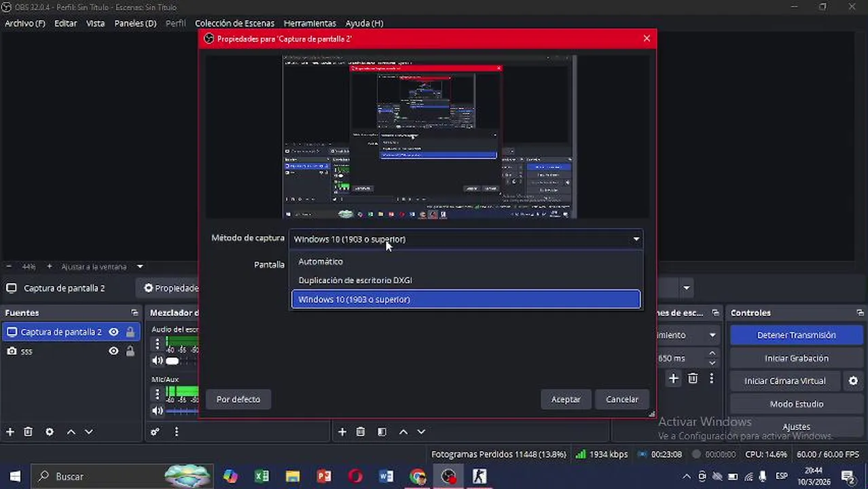Viewport: 868px width, 489px height.
Task: Open advanced audio properties gears in the mixer
Action: click(155, 432)
